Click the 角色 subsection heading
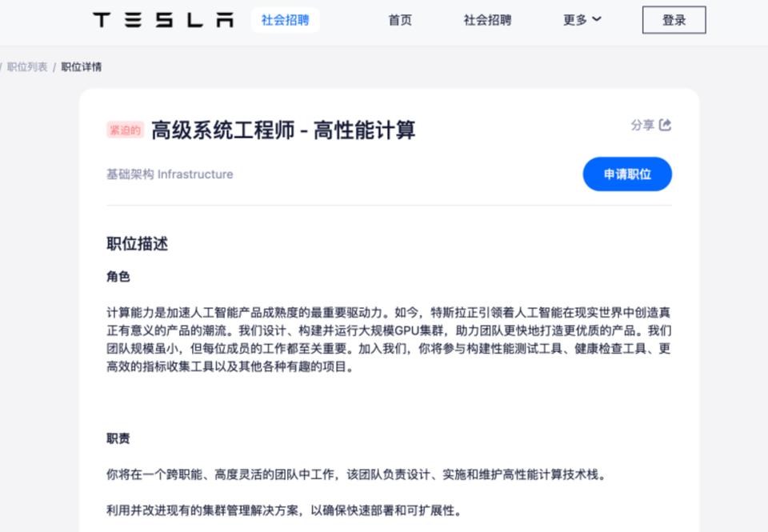 click(x=118, y=277)
